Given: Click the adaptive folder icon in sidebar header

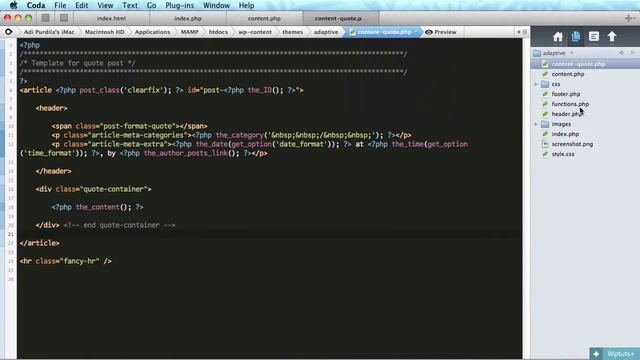Looking at the screenshot, I should click(537, 53).
